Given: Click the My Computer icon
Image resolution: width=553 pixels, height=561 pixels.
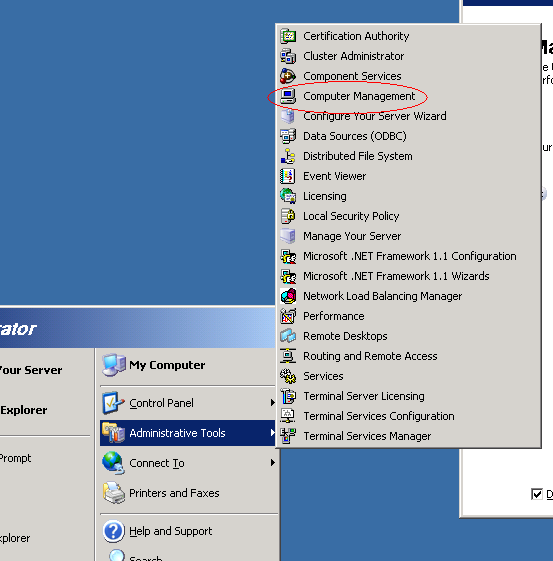Looking at the screenshot, I should (x=114, y=365).
